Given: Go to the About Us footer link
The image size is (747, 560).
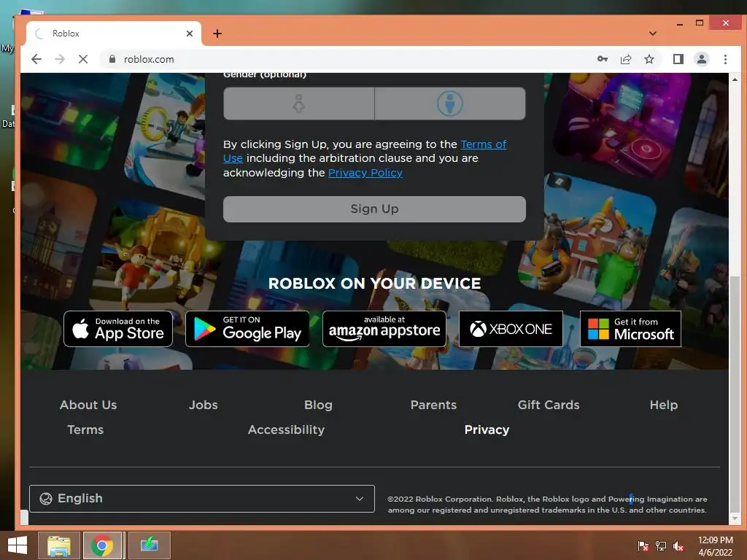Looking at the screenshot, I should coord(88,405).
